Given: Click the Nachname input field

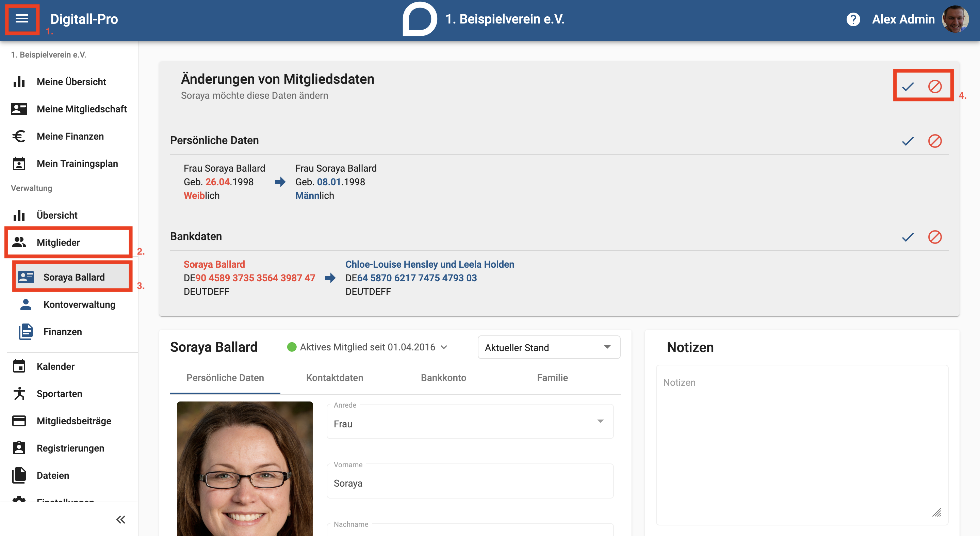Looking at the screenshot, I should pyautogui.click(x=470, y=530).
